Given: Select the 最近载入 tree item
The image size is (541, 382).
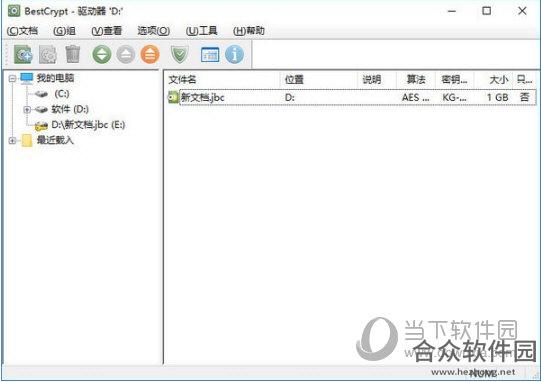Looking at the screenshot, I should tap(55, 140).
